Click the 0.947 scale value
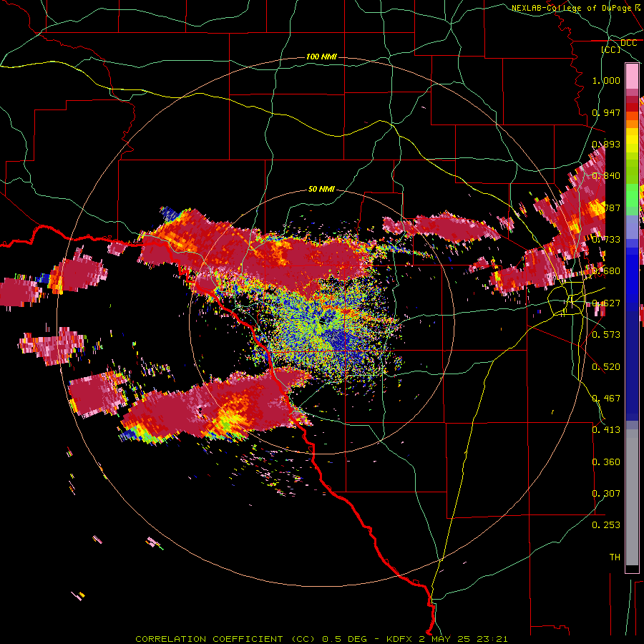 coord(606,112)
